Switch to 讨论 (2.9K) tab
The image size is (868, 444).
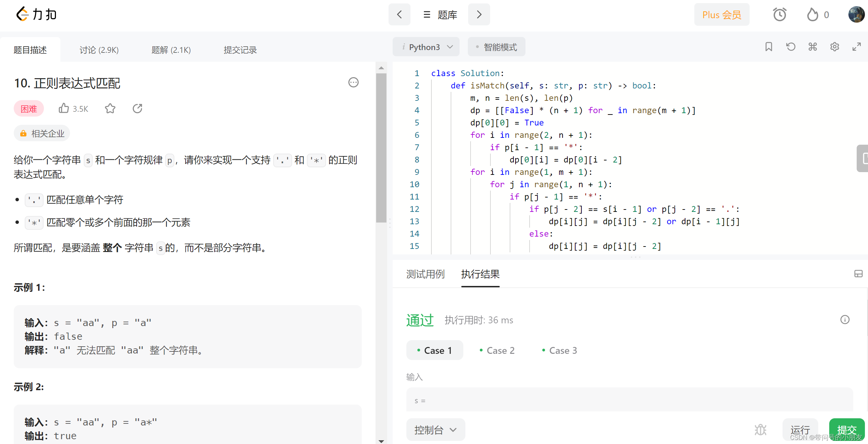[x=99, y=50]
